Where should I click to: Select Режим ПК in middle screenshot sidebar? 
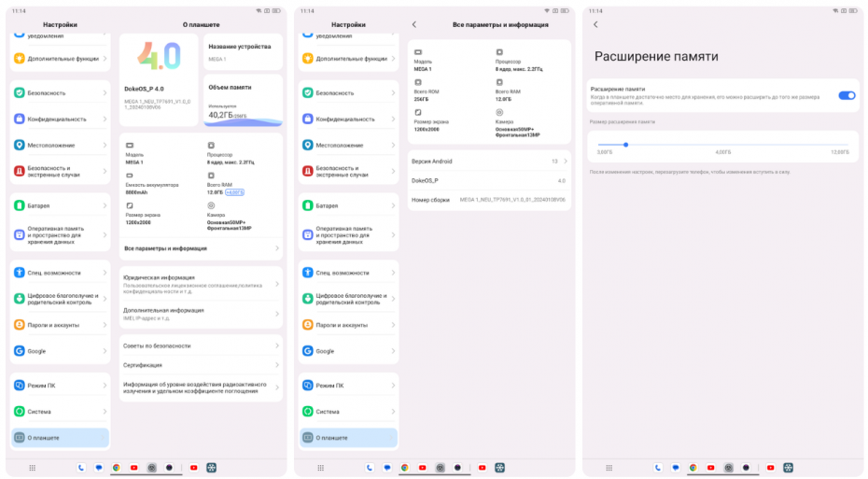tap(348, 386)
